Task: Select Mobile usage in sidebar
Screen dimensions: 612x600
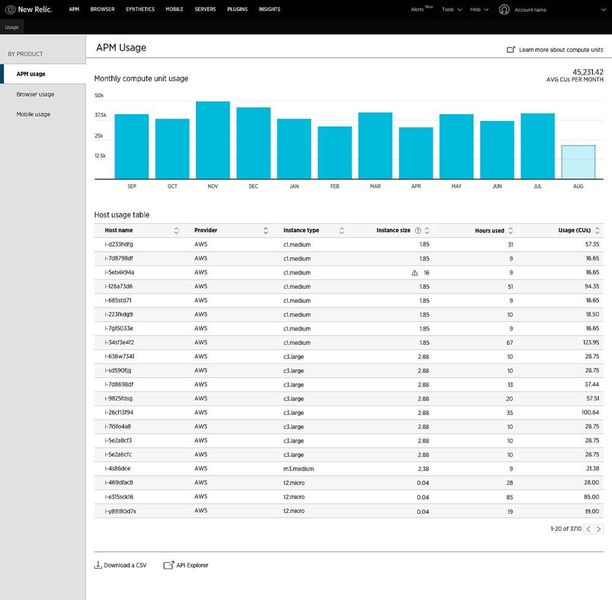Action: [x=33, y=114]
